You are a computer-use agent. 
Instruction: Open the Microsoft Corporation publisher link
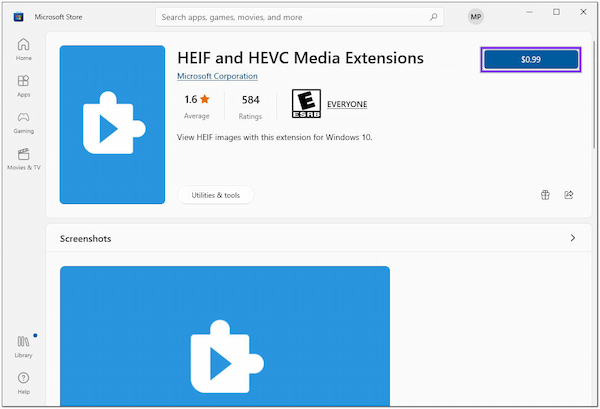pyautogui.click(x=217, y=76)
